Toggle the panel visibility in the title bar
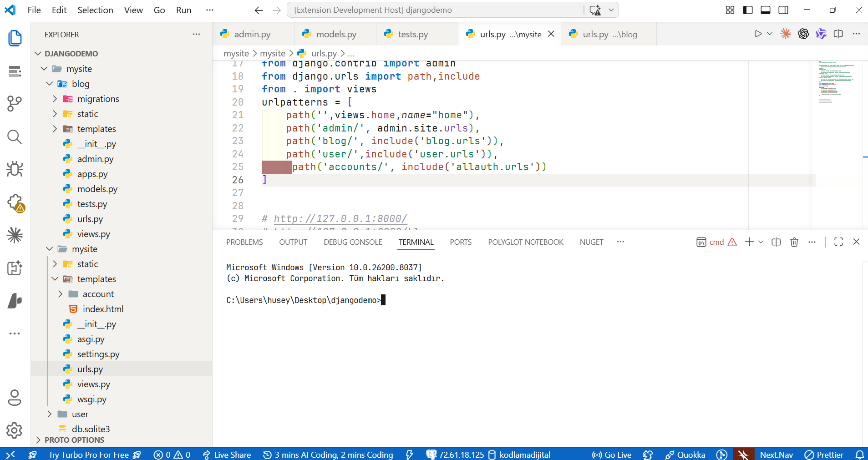 (x=766, y=10)
